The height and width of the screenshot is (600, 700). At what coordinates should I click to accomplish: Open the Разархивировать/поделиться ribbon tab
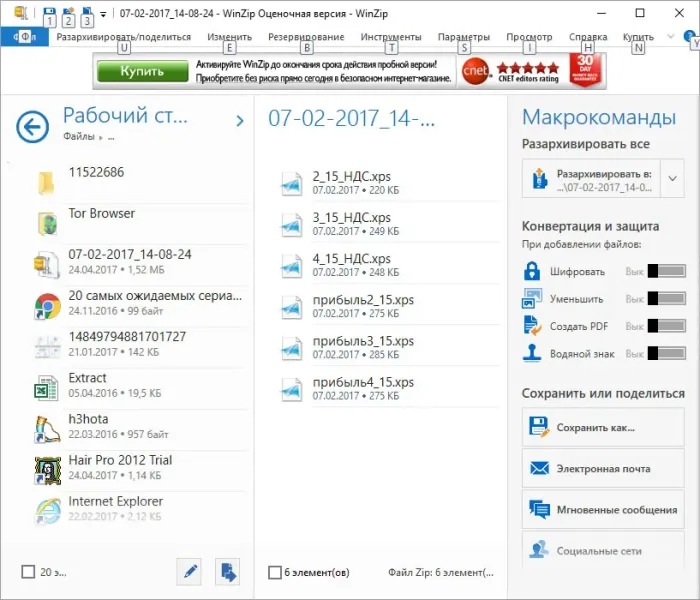pos(124,37)
